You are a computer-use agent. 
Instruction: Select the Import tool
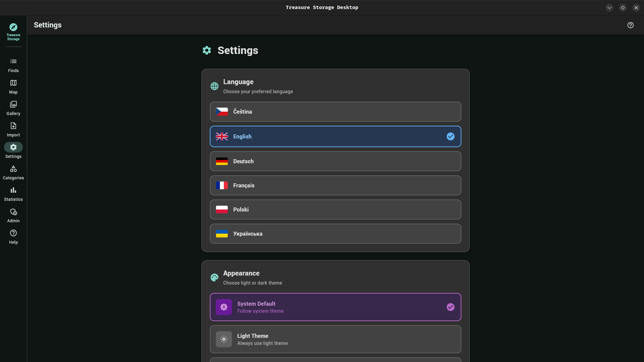click(13, 129)
